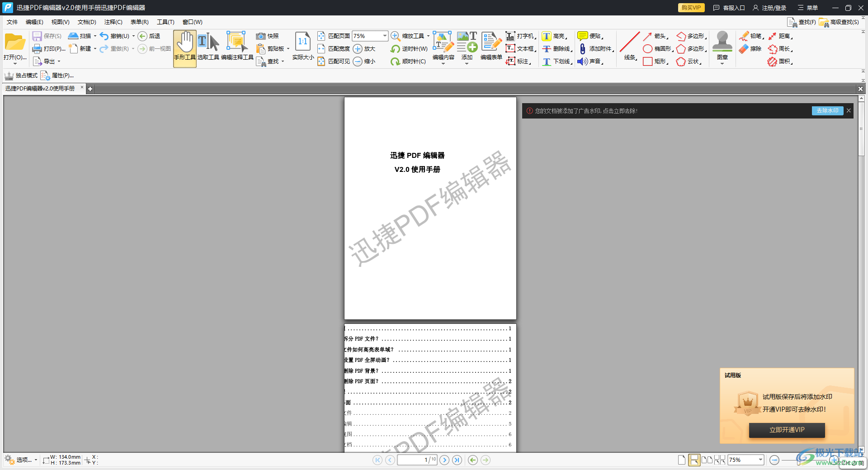Switch to two-page continuous layout
The image size is (868, 470).
pos(720,460)
